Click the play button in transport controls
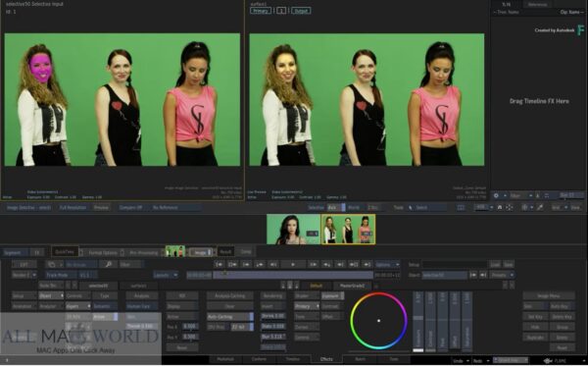The image size is (588, 367). pos(293,265)
